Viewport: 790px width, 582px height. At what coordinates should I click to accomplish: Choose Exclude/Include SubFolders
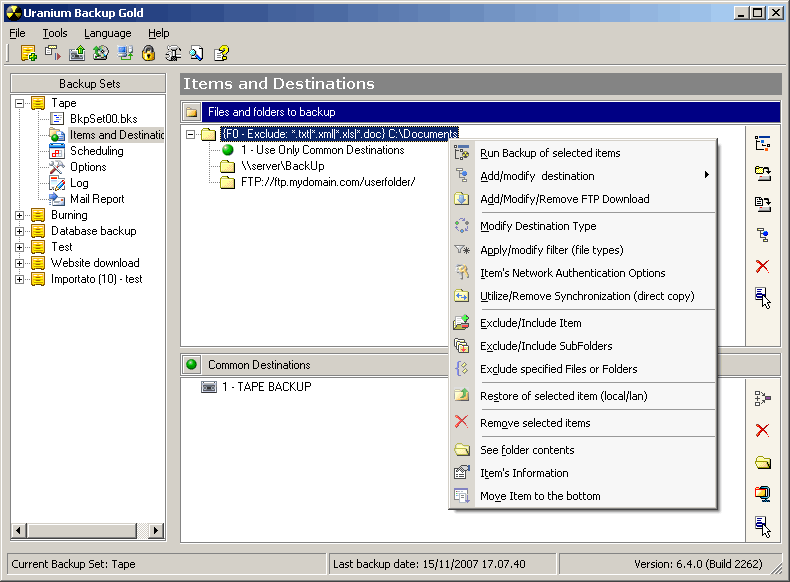tap(583, 346)
